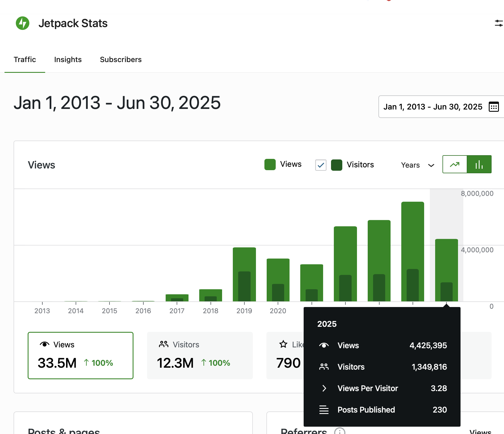Switch to the Subscribers tab
Viewport: 504px width, 434px height.
[121, 60]
